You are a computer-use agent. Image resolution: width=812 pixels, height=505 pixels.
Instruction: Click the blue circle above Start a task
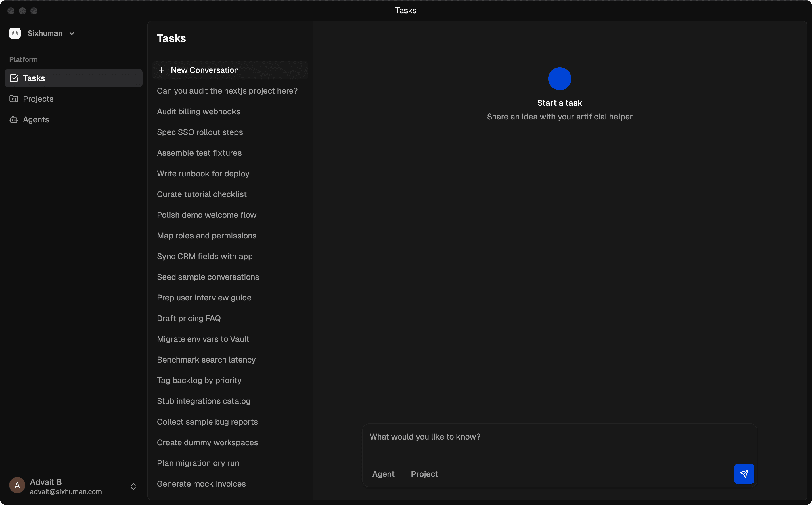point(559,79)
